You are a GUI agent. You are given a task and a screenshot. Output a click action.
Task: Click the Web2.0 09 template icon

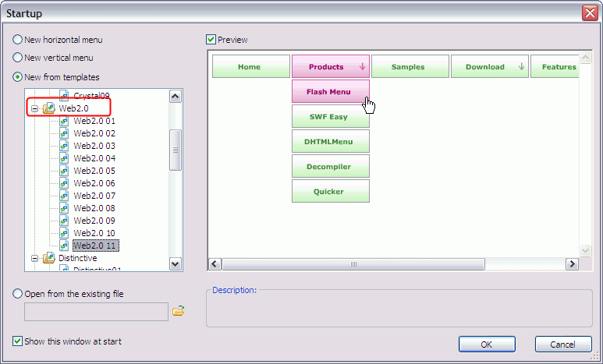tap(64, 221)
